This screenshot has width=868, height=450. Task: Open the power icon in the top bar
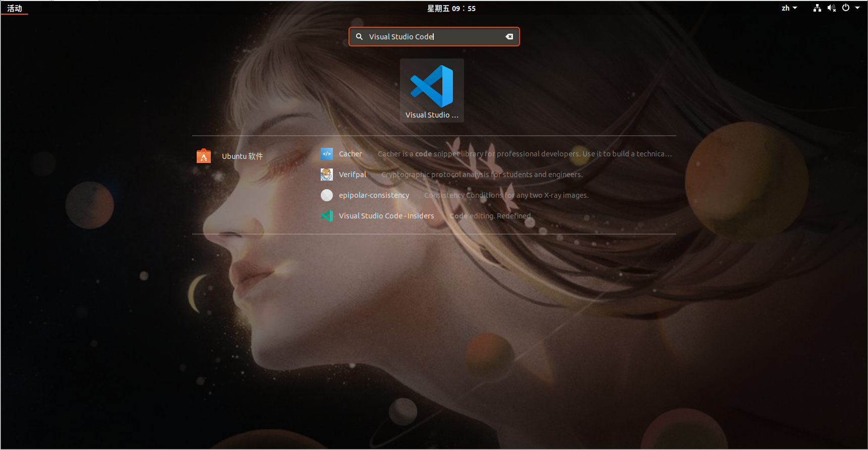(x=846, y=8)
